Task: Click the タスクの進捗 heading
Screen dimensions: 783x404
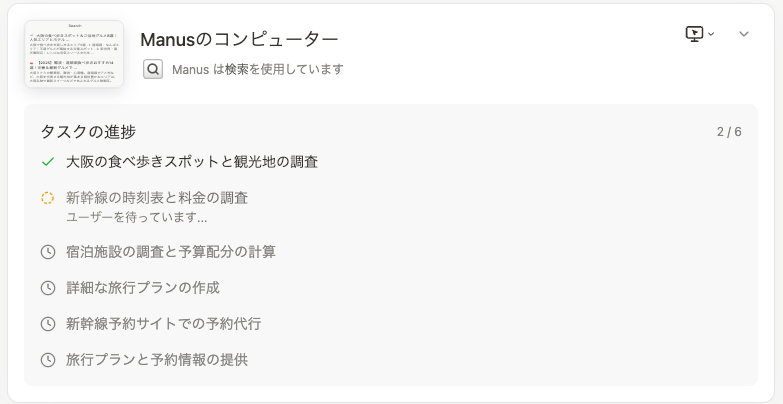Action: coord(88,131)
